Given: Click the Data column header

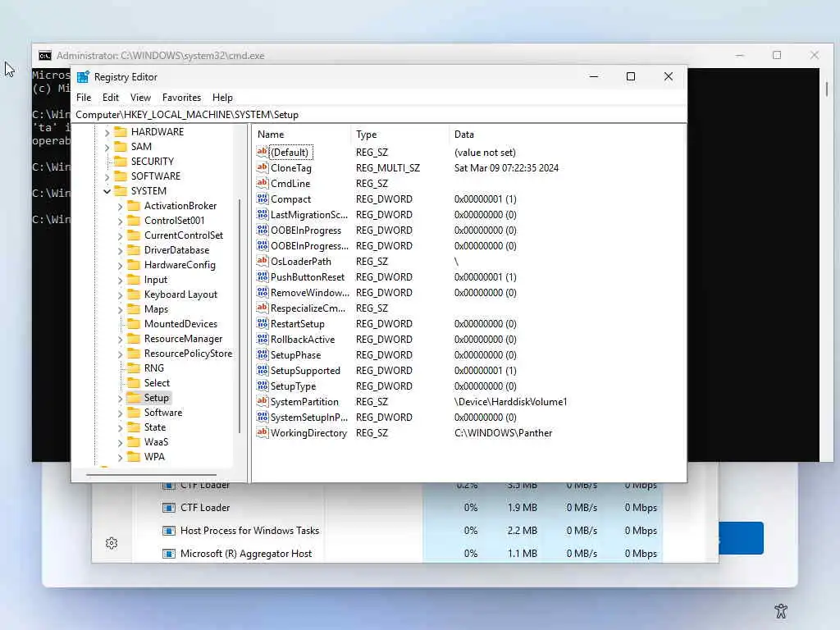Looking at the screenshot, I should [x=567, y=135].
